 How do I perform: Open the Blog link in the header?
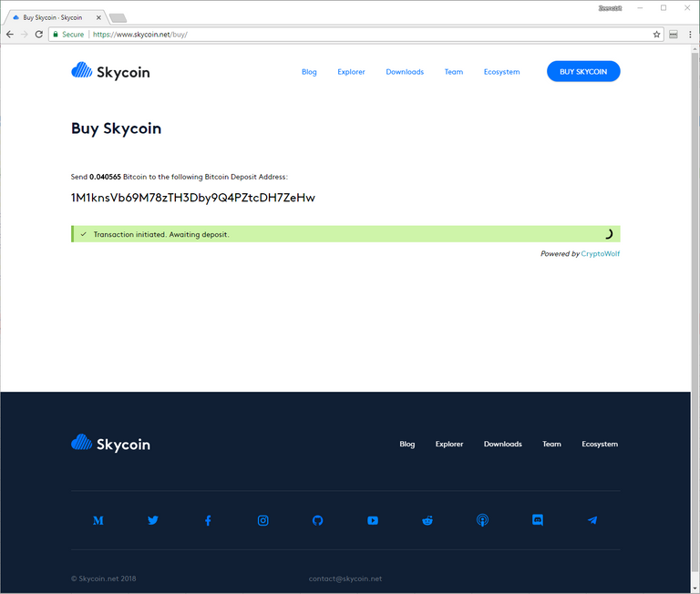click(x=309, y=72)
